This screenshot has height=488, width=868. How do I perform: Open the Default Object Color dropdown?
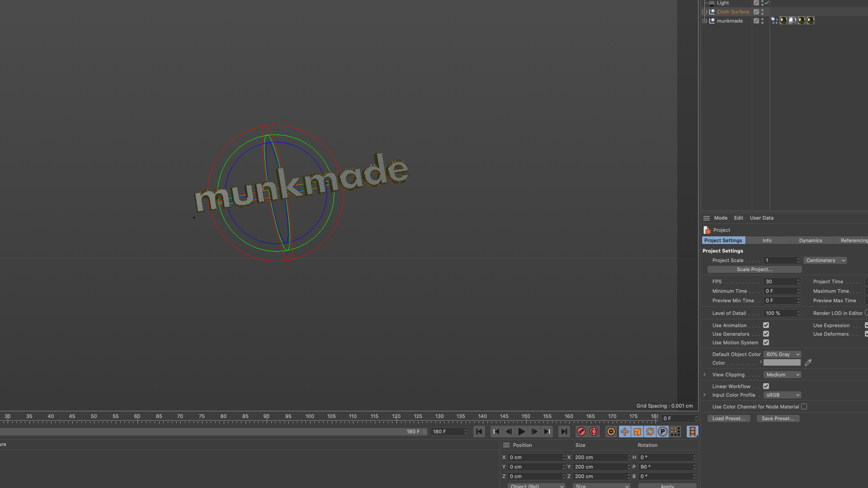coord(782,354)
